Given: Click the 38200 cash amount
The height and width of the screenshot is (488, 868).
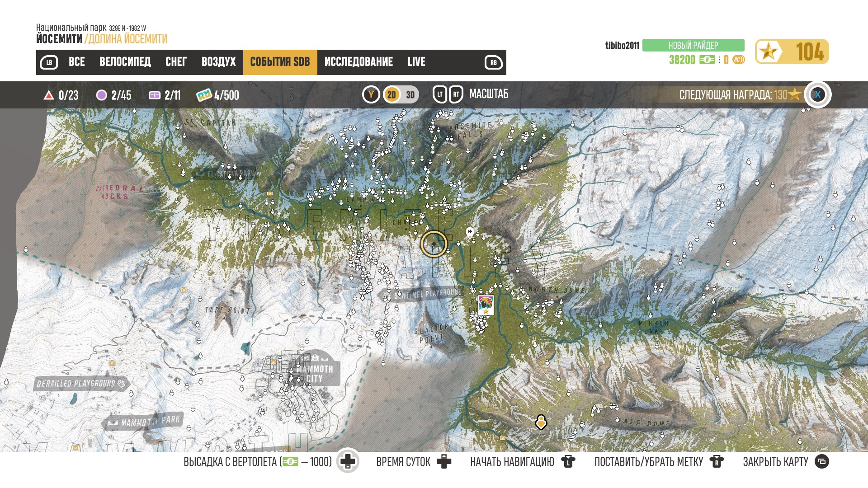Looking at the screenshot, I should point(682,60).
